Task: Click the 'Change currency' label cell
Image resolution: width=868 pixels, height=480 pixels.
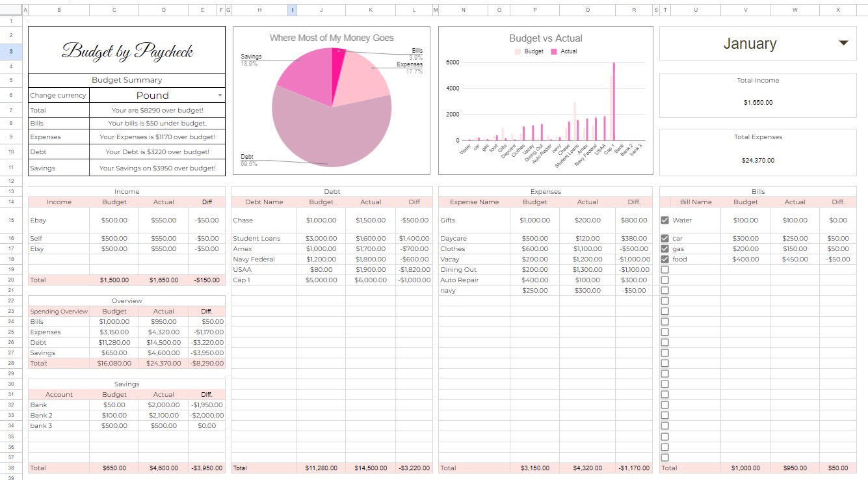Action: (x=59, y=95)
